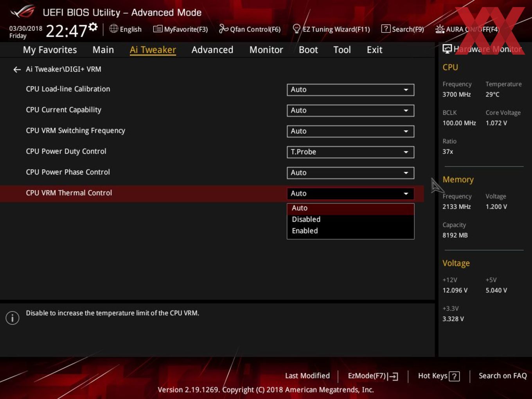Switch to the Tool tab
Viewport: 532px width, 399px height.
tap(342, 50)
